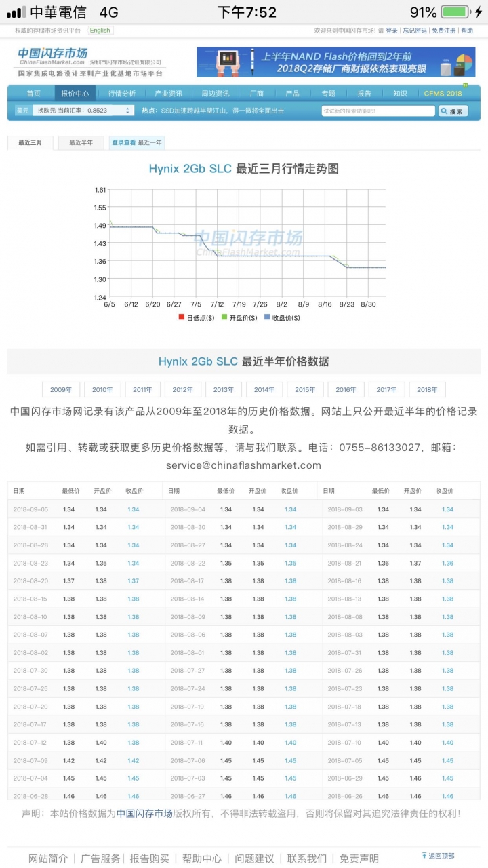Viewport: 488px width, 868px height.
Task: Open 联系我们 footer link
Action: coord(306,859)
